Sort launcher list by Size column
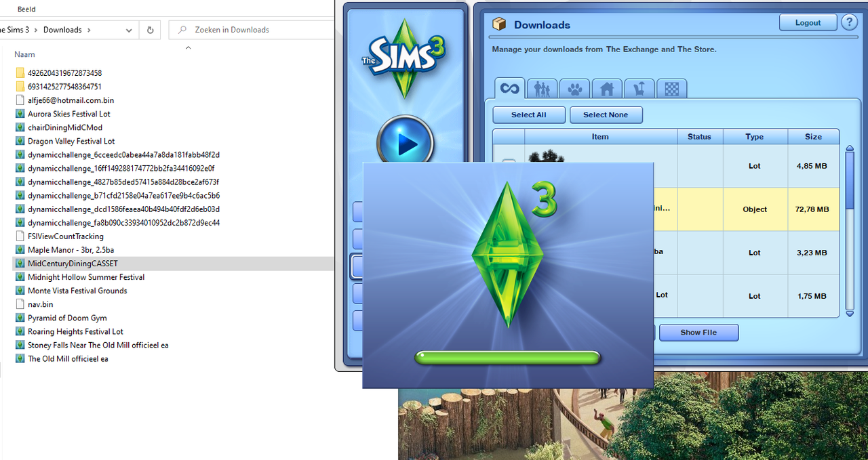The width and height of the screenshot is (868, 460). [813, 137]
